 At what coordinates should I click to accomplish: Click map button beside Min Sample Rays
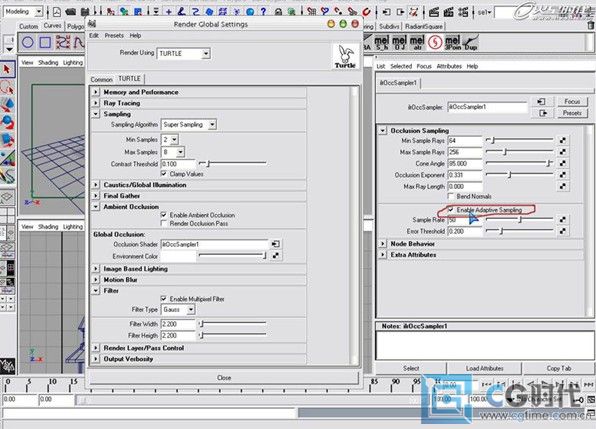(x=563, y=140)
